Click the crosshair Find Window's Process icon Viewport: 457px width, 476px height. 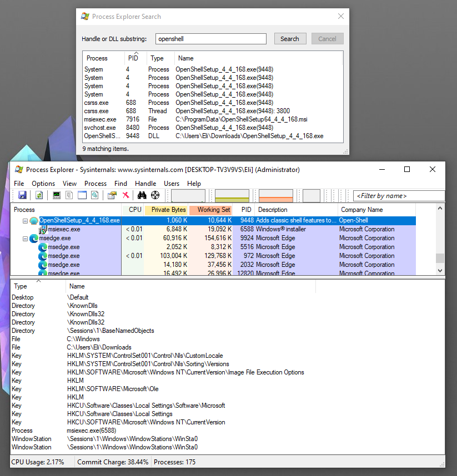click(x=155, y=195)
